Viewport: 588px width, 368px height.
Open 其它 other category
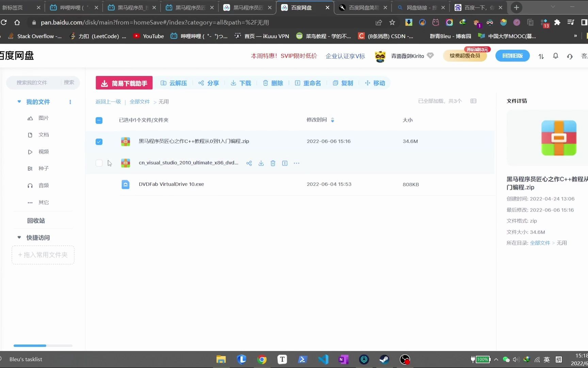coord(38,202)
